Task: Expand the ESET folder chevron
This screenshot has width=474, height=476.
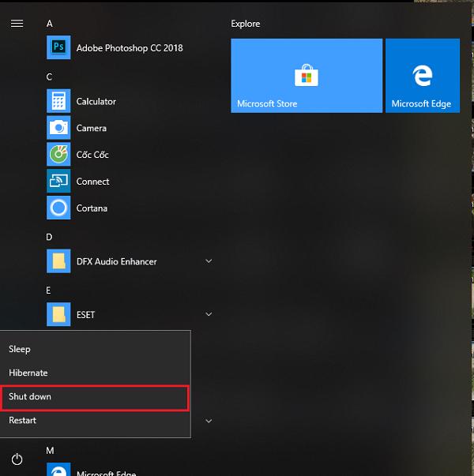Action: (209, 314)
